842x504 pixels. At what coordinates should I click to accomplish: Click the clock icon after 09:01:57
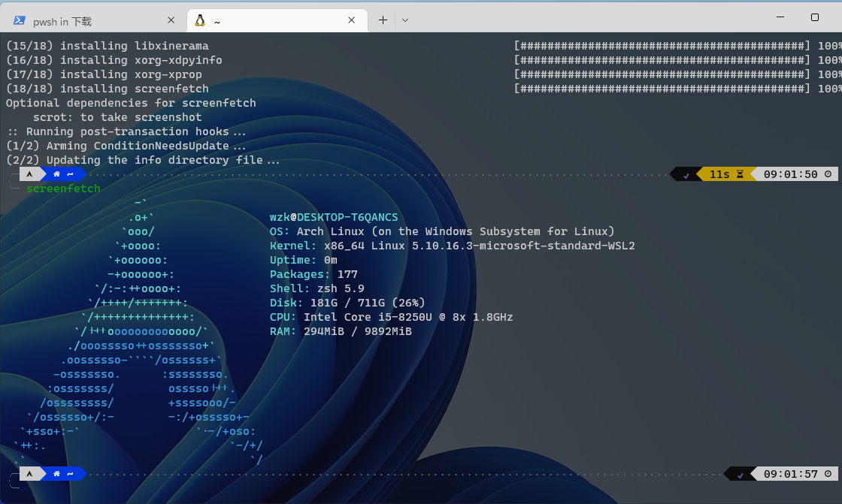828,474
